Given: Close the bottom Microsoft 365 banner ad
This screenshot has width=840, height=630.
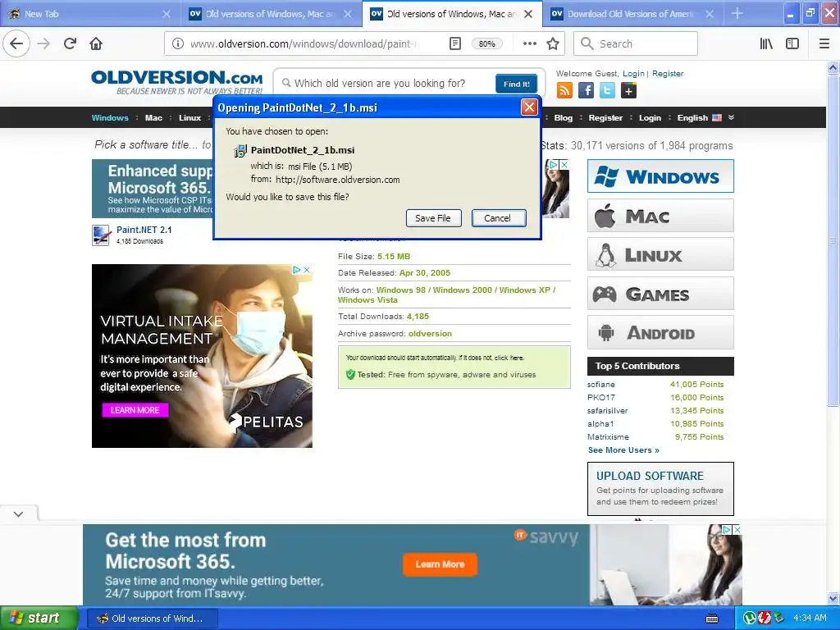Looking at the screenshot, I should coord(737,529).
